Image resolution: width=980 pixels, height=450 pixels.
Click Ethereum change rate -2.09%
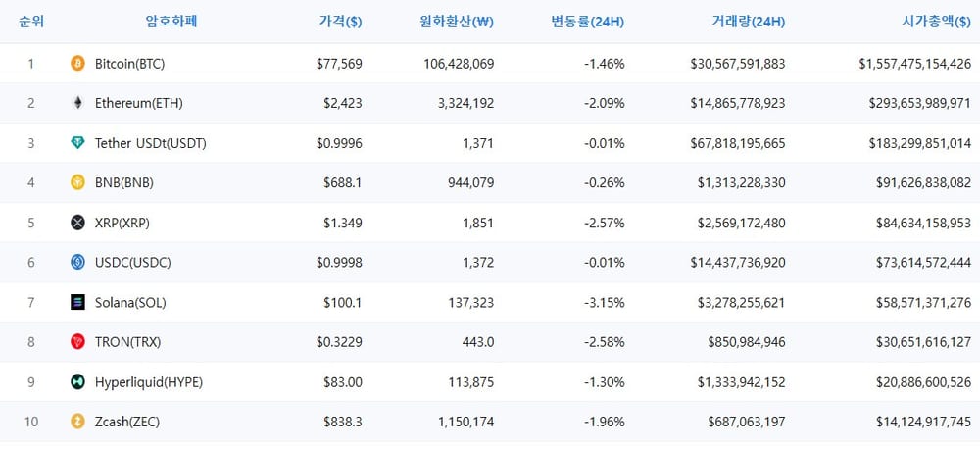point(605,104)
